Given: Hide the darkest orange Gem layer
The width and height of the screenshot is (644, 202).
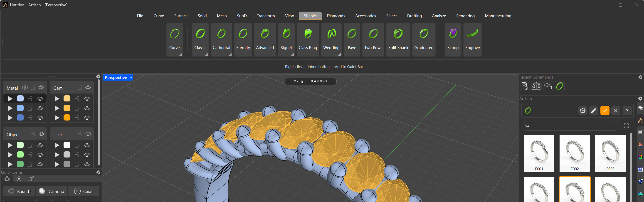Looking at the screenshot, I should tap(87, 118).
